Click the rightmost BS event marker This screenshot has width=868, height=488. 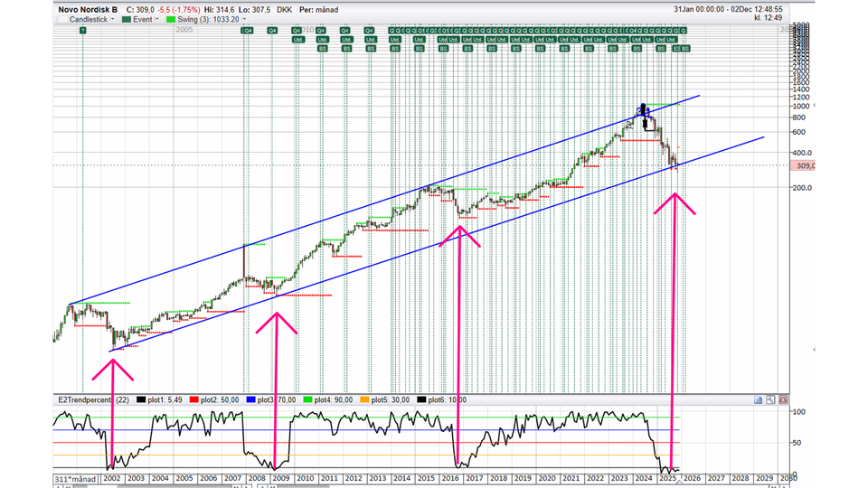[x=685, y=48]
